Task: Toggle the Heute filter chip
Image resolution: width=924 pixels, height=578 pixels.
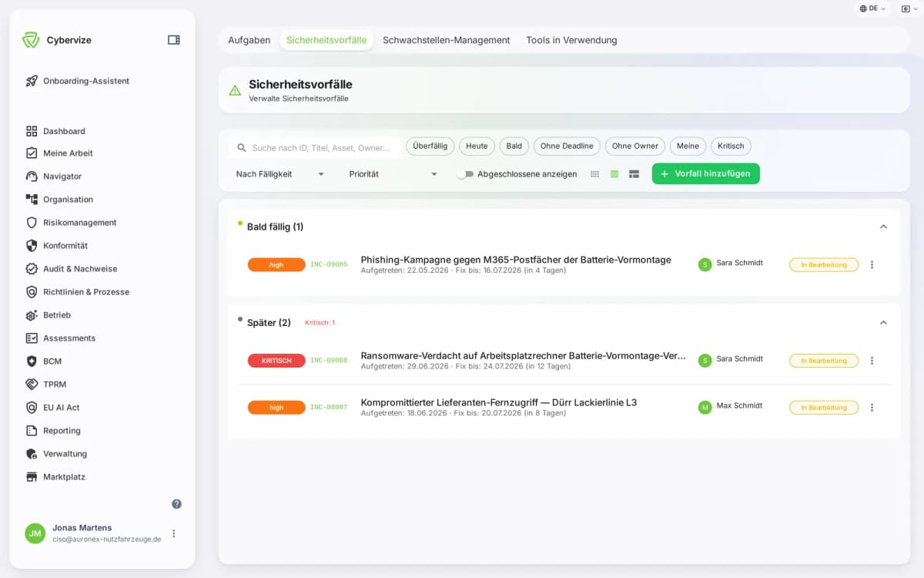Action: [x=477, y=146]
